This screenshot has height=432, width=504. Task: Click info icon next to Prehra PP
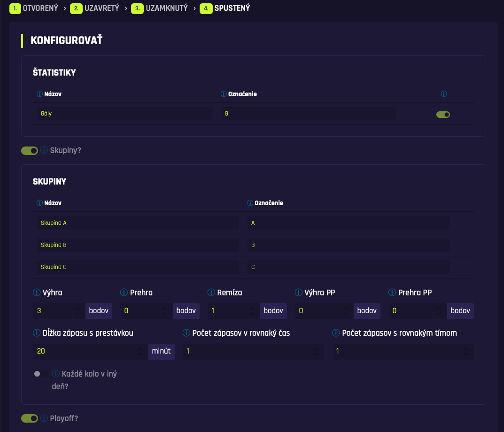tap(392, 293)
